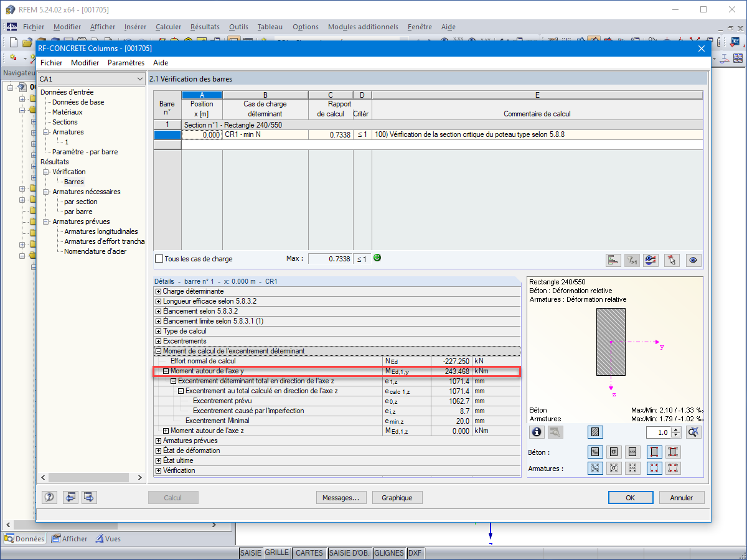
Task: Select Béton corner points icon
Action: coord(654,452)
